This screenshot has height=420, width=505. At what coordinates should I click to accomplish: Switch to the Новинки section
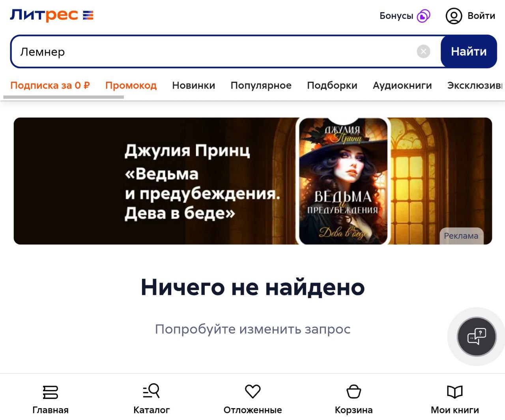(x=194, y=85)
